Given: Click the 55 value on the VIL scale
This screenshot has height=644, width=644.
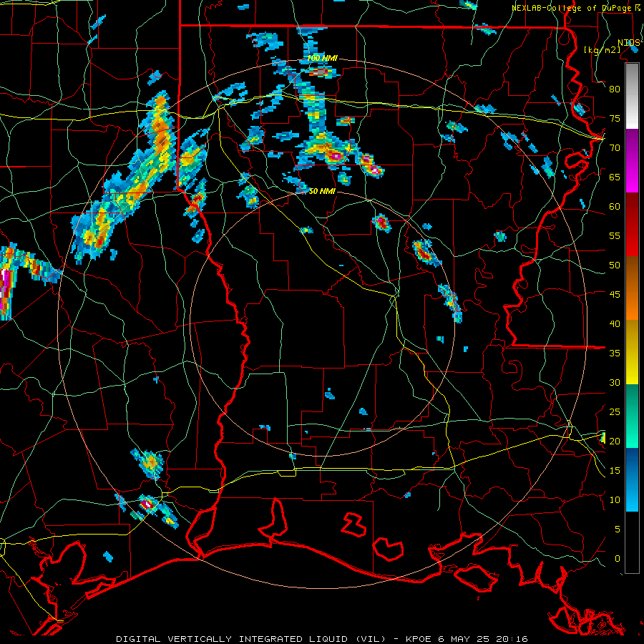Looking at the screenshot, I should [x=615, y=236].
